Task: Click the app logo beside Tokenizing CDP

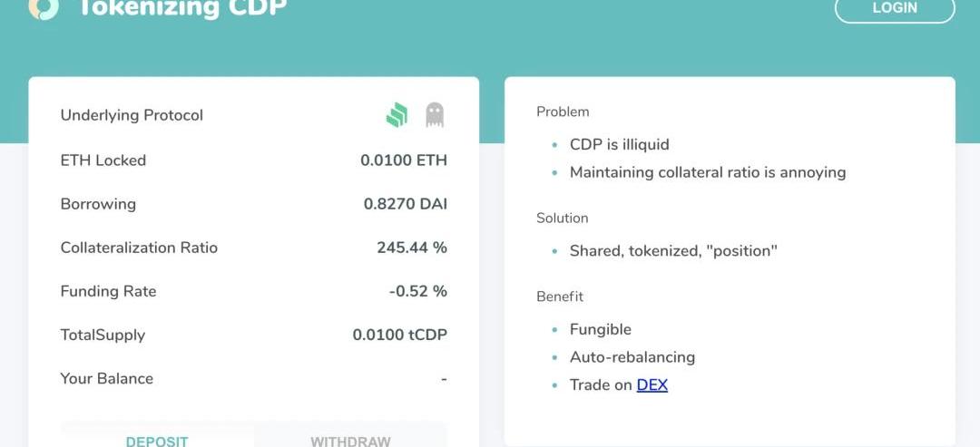Action: pyautogui.click(x=44, y=9)
